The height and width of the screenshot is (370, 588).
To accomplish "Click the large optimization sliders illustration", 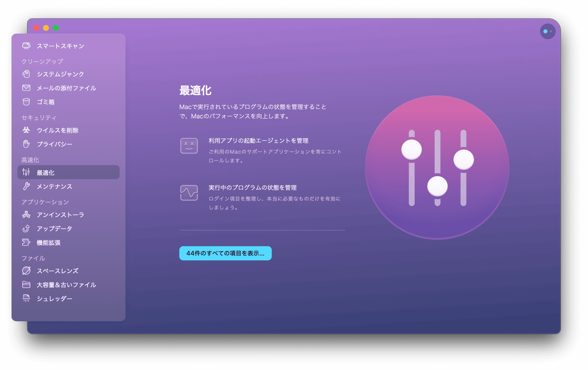I will coord(437,168).
